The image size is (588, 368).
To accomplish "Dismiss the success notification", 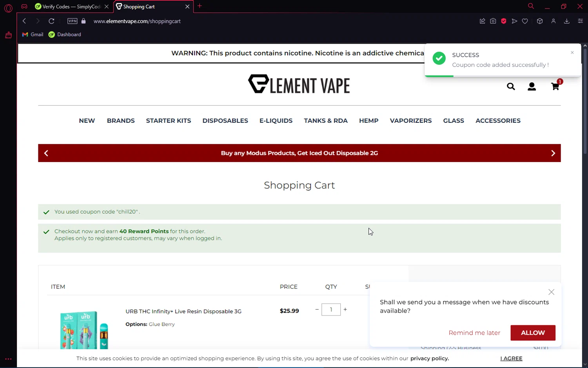I will pos(572,53).
